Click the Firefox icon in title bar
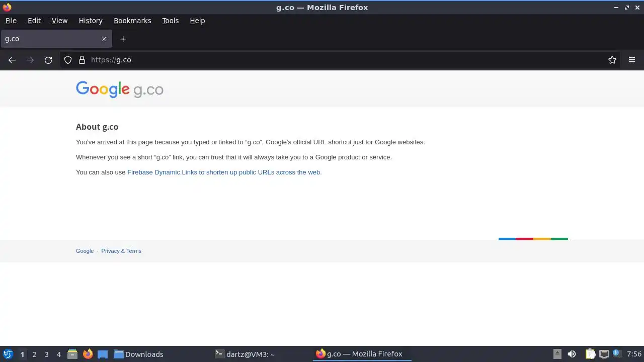 (x=7, y=8)
